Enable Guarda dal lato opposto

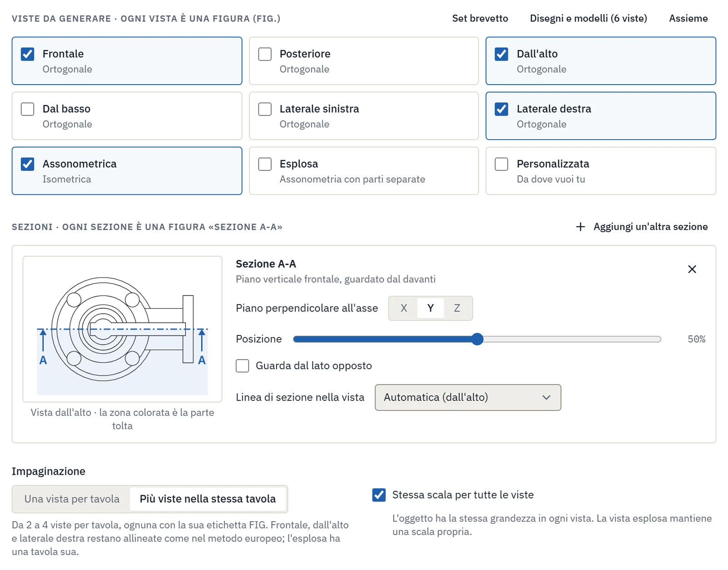243,366
